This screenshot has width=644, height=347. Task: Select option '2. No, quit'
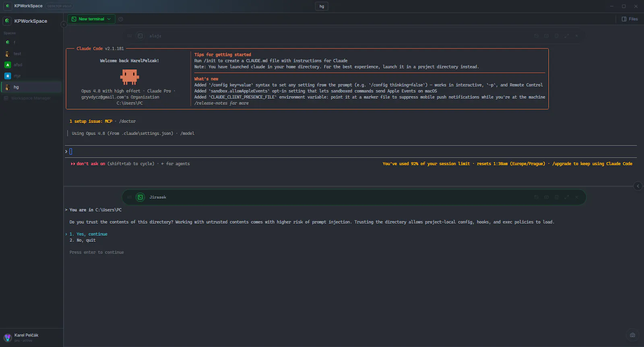tap(83, 240)
